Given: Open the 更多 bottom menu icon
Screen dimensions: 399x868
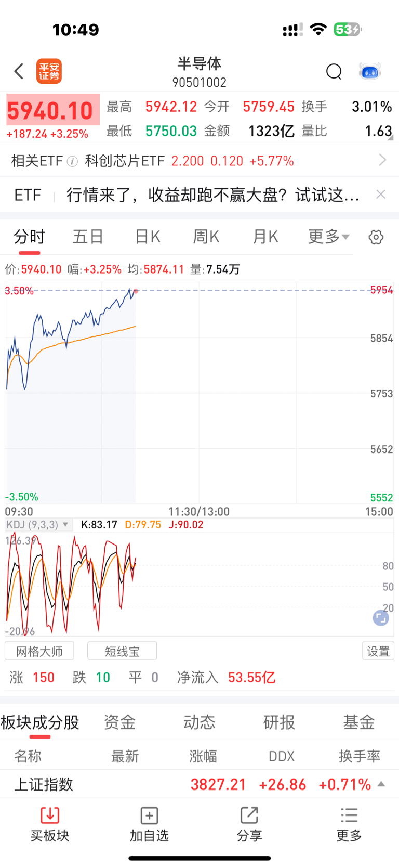Looking at the screenshot, I should [x=349, y=815].
